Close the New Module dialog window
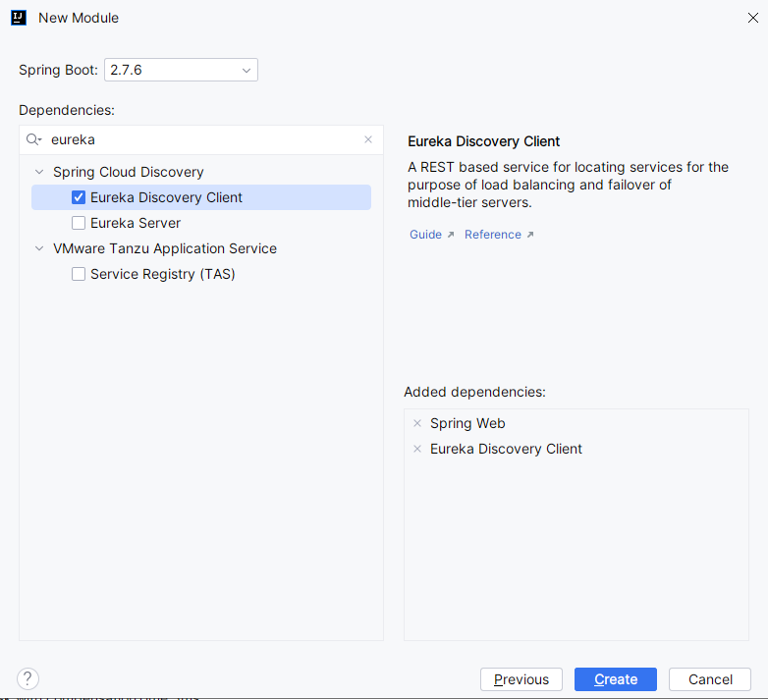This screenshot has height=700, width=768. pos(753,18)
